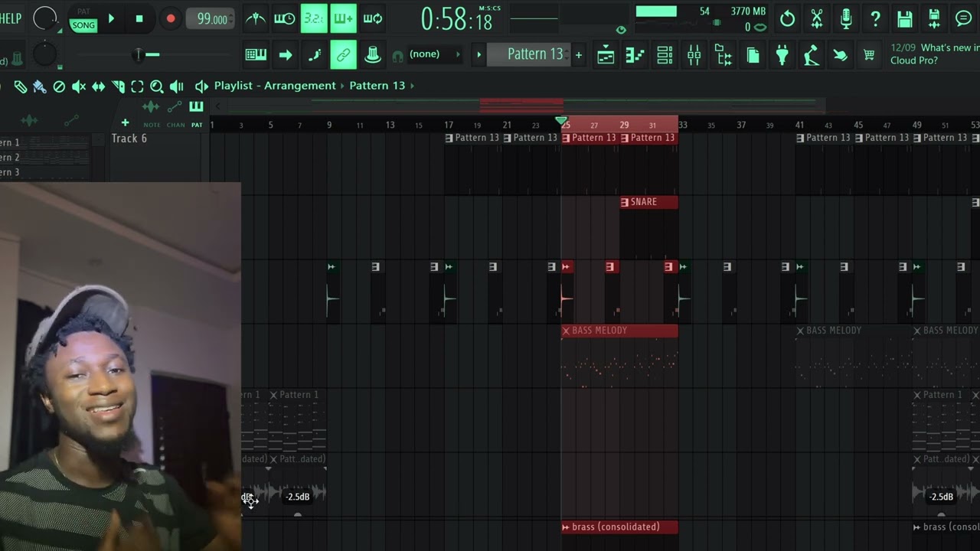The width and height of the screenshot is (980, 551).
Task: Click the question mark help icon
Action: [x=875, y=19]
